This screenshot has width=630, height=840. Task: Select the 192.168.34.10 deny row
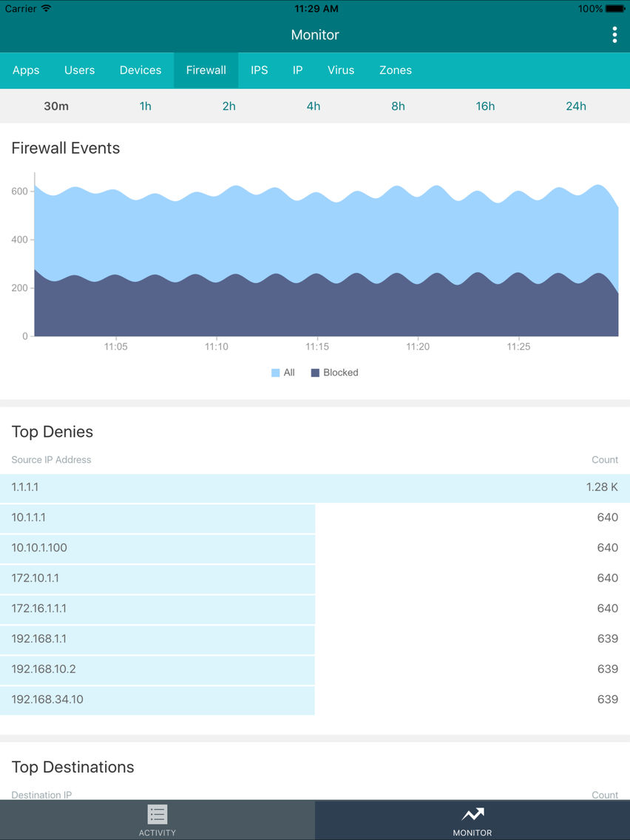point(315,700)
